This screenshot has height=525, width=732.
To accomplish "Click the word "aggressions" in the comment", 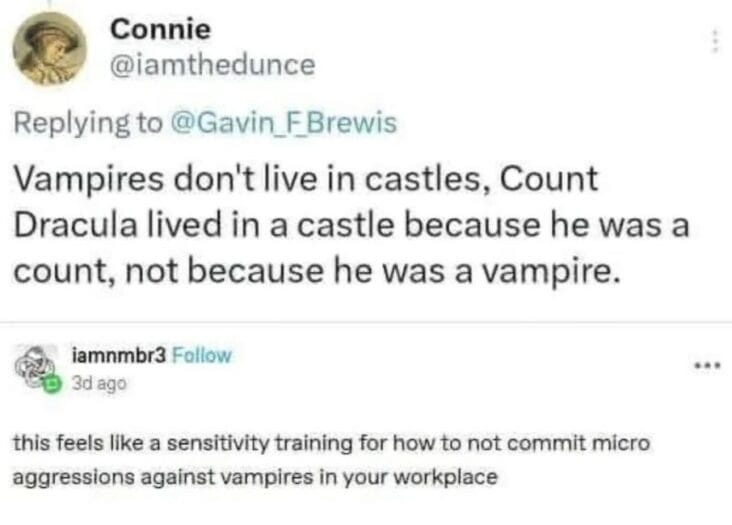I will (x=64, y=477).
